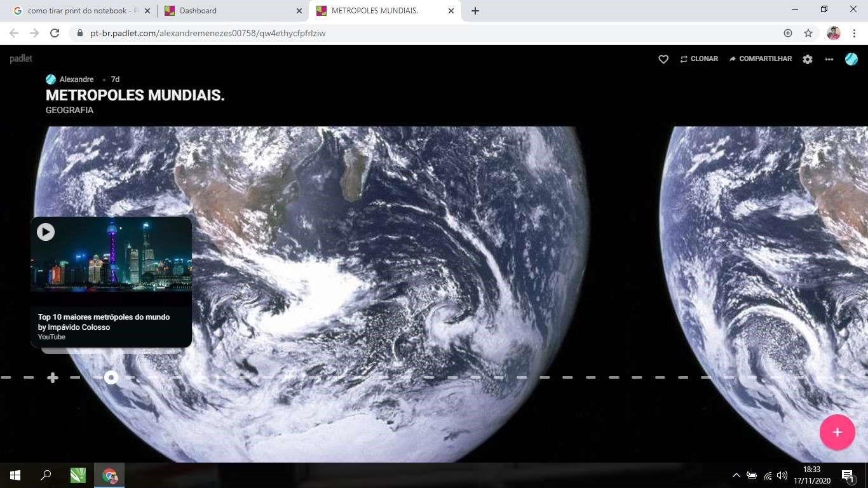Open the Windows Start menu
Screen dimensions: 868x488
tap(15, 475)
